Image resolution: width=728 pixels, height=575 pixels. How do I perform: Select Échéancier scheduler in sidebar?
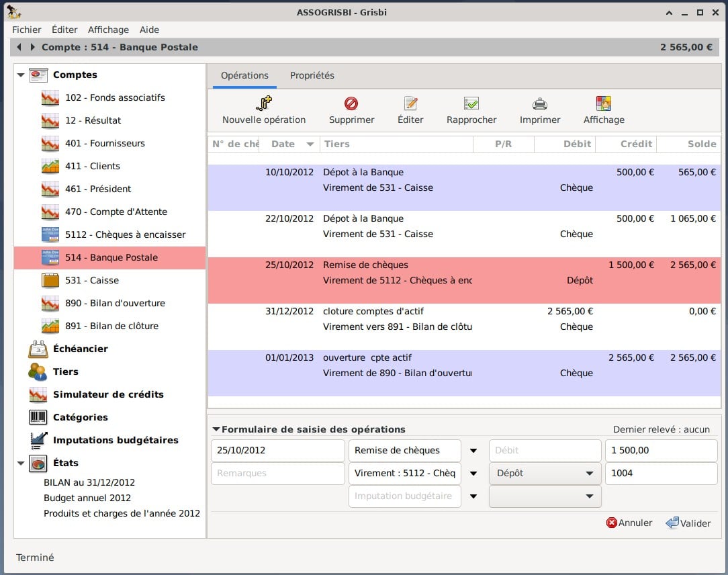pos(80,349)
